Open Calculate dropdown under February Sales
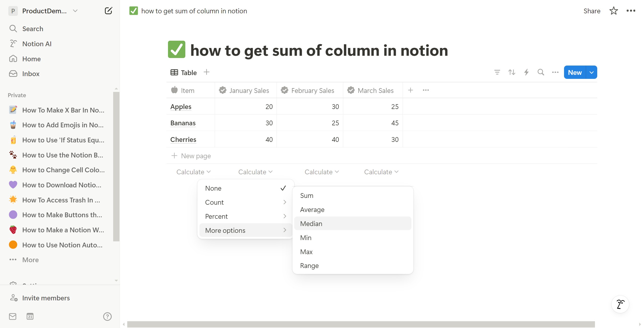The width and height of the screenshot is (644, 328). tap(322, 172)
